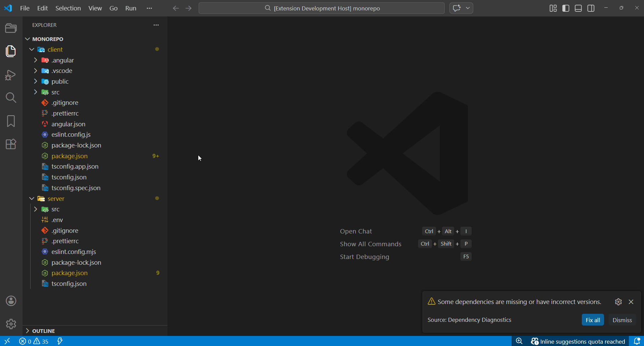Viewport: 644px width, 346px height.
Task: Expand the src folder under client
Action: tap(35, 92)
